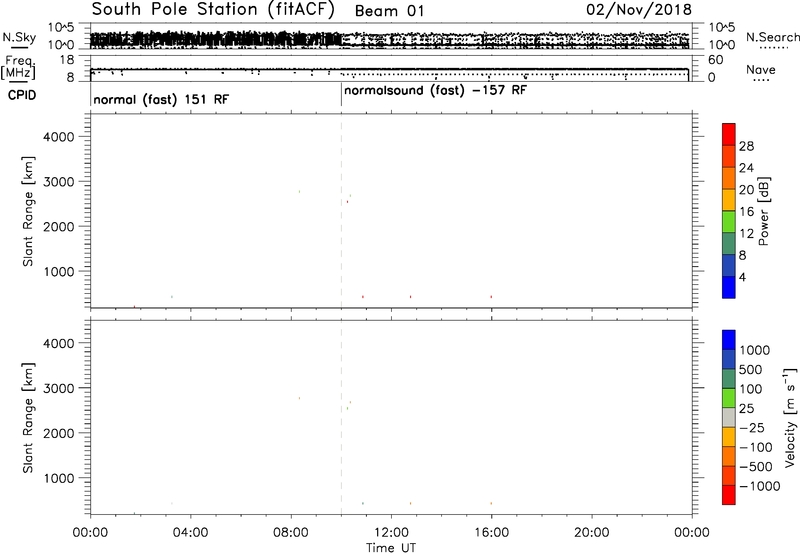Click the "24" power colorbar value

coord(746,168)
